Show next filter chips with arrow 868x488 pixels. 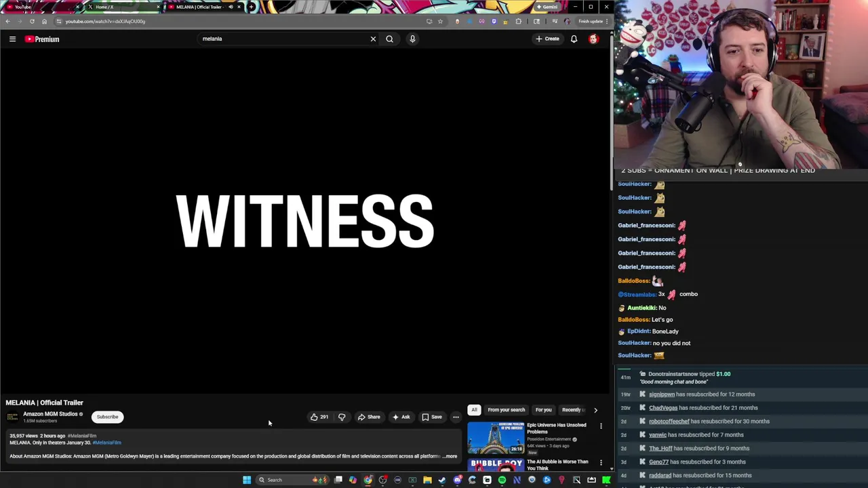pos(595,409)
